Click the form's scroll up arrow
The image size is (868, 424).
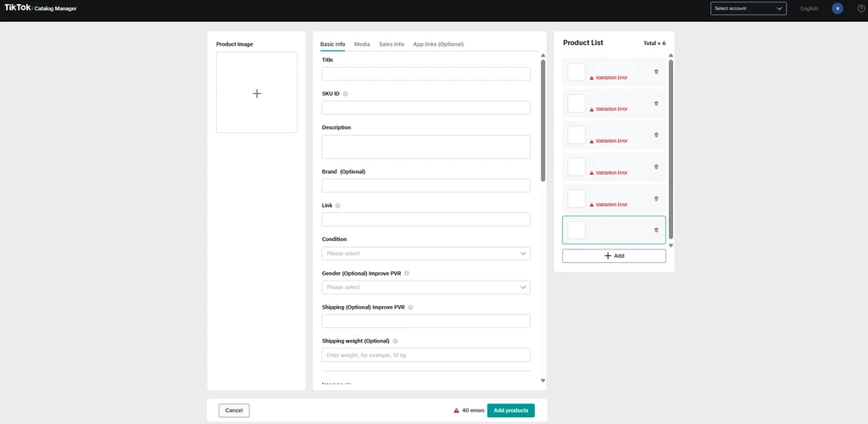543,55
